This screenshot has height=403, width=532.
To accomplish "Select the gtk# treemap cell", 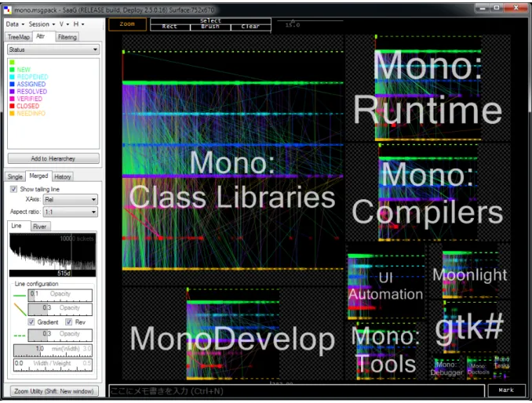I will [469, 327].
